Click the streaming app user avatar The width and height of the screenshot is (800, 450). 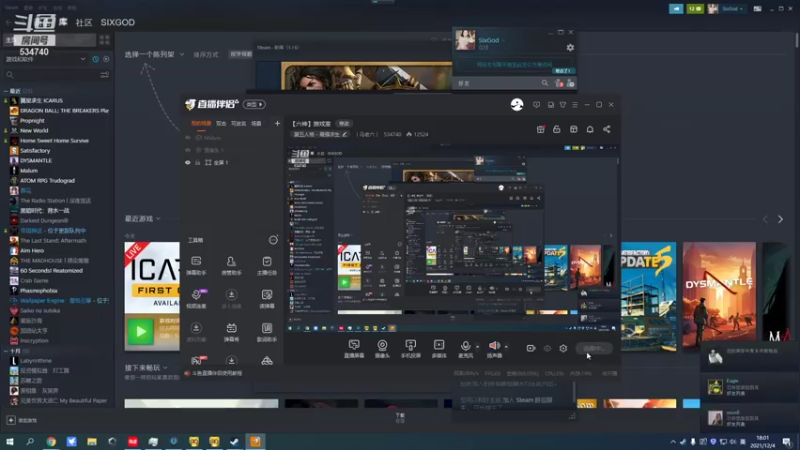pos(517,104)
